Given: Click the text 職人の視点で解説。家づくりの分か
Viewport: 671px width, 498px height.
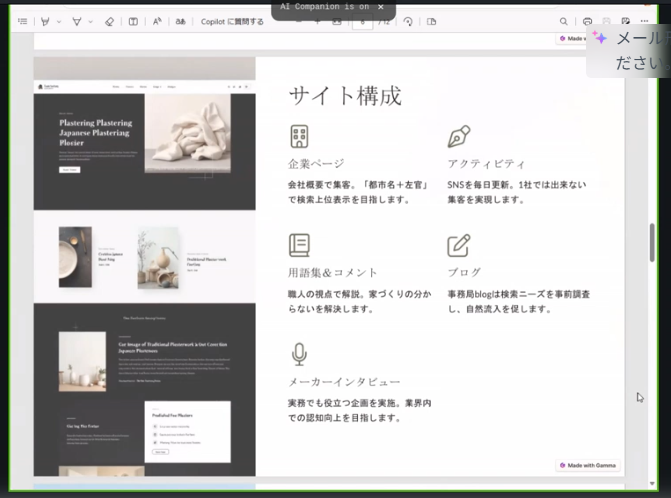Looking at the screenshot, I should click(359, 294).
